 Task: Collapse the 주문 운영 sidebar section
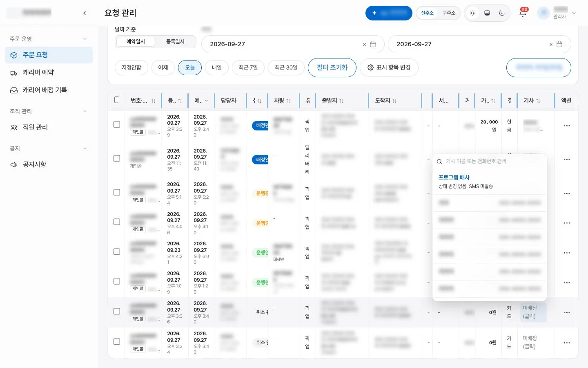(85, 39)
